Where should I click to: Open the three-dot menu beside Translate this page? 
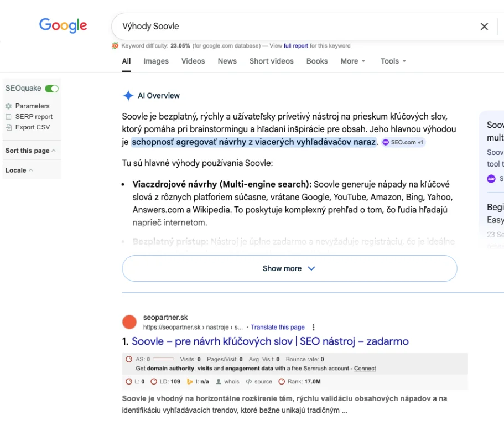point(314,327)
